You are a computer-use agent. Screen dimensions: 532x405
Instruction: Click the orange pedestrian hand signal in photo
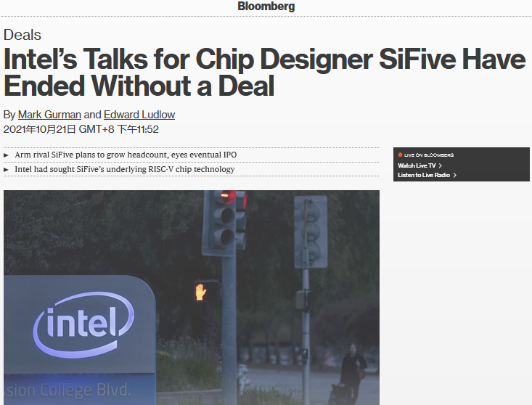(x=200, y=292)
